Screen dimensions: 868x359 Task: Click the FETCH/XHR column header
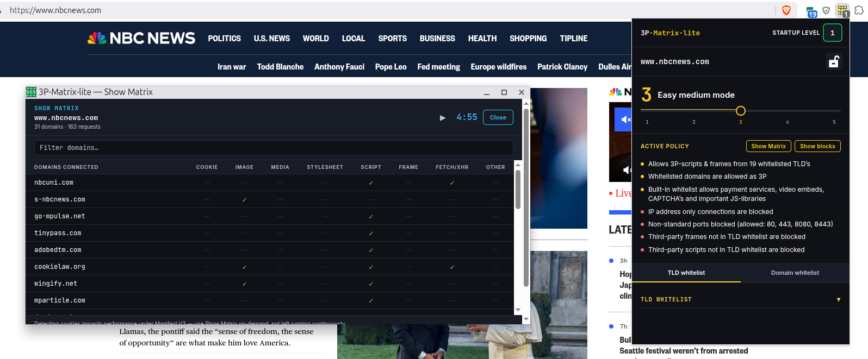point(452,167)
